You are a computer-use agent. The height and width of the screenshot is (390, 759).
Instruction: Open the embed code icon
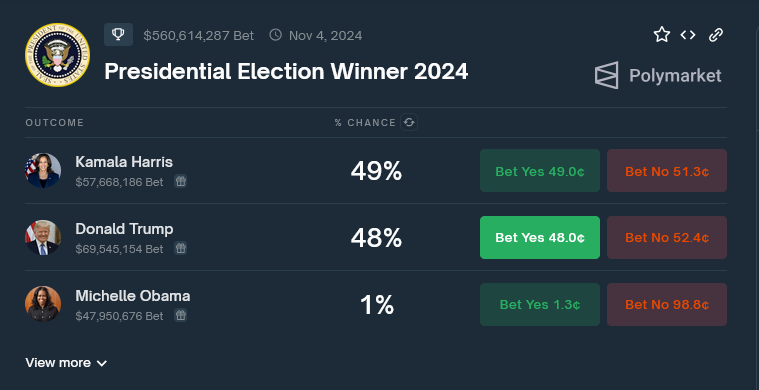click(x=688, y=35)
